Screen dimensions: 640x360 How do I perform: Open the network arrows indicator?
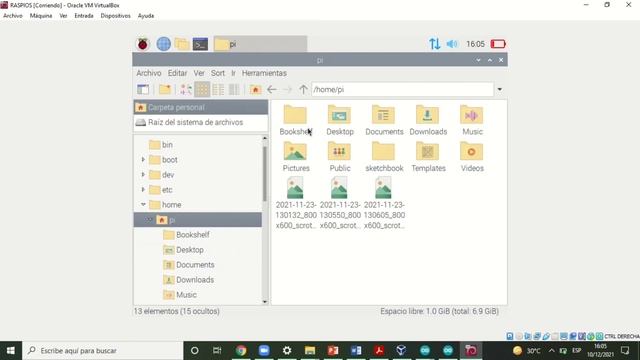[434, 44]
